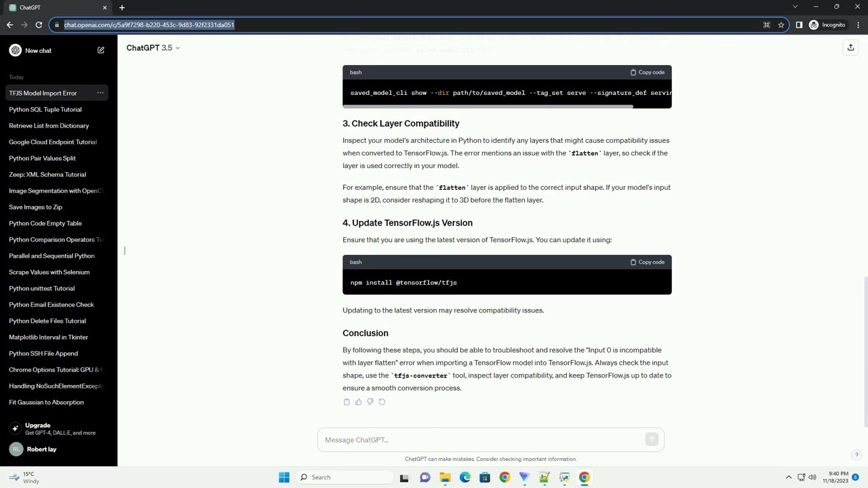Reload the browser page

pyautogui.click(x=39, y=25)
